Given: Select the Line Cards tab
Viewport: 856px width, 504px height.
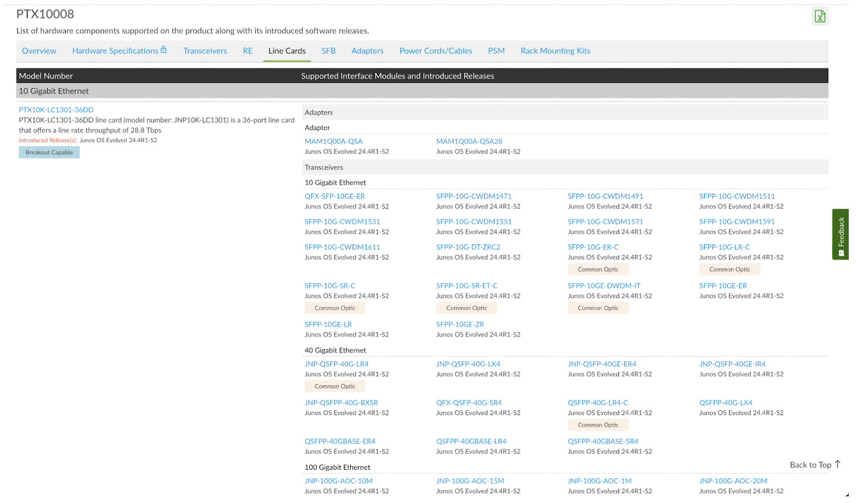Looking at the screenshot, I should click(287, 51).
